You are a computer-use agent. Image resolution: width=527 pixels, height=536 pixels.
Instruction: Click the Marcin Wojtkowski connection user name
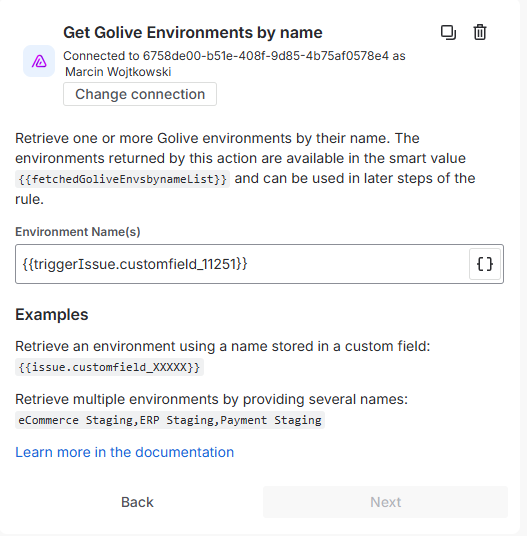tap(118, 72)
